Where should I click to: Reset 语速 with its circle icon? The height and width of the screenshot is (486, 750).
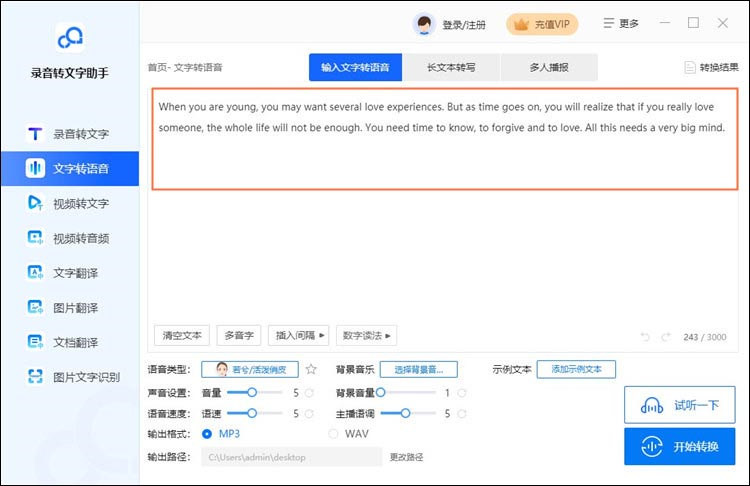pos(309,413)
